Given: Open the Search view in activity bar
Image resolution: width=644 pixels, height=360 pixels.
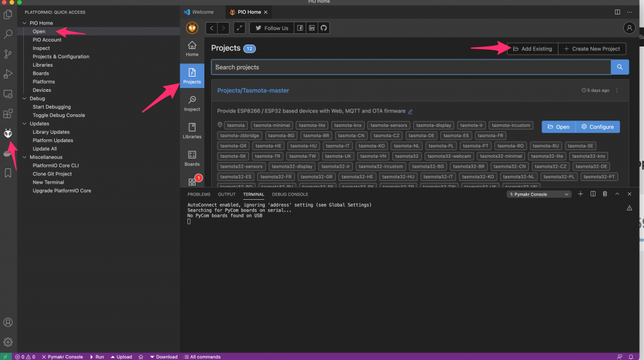Looking at the screenshot, I should [x=8, y=34].
